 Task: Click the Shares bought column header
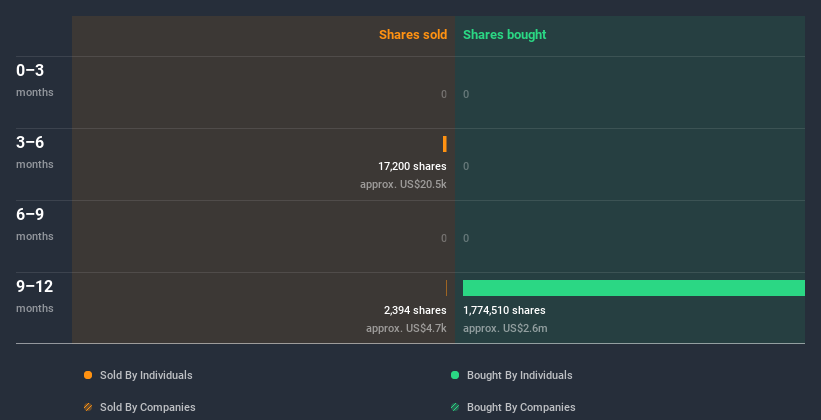(x=505, y=35)
